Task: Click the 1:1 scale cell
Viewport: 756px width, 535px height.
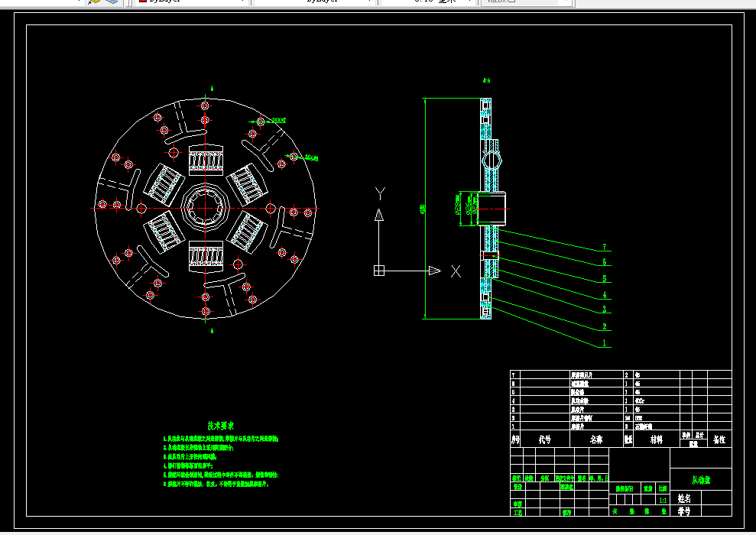Action: point(663,501)
